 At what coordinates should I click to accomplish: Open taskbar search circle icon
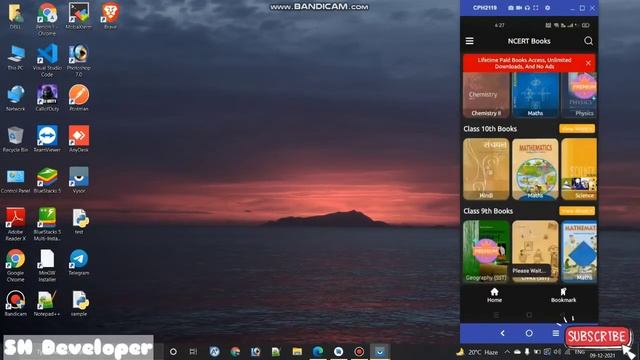tap(173, 351)
